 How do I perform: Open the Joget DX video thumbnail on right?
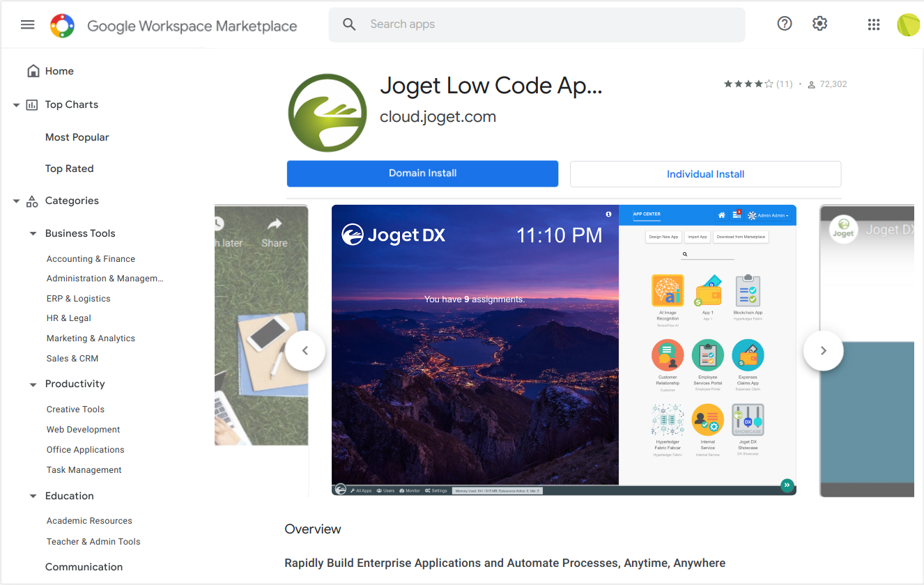click(x=867, y=351)
